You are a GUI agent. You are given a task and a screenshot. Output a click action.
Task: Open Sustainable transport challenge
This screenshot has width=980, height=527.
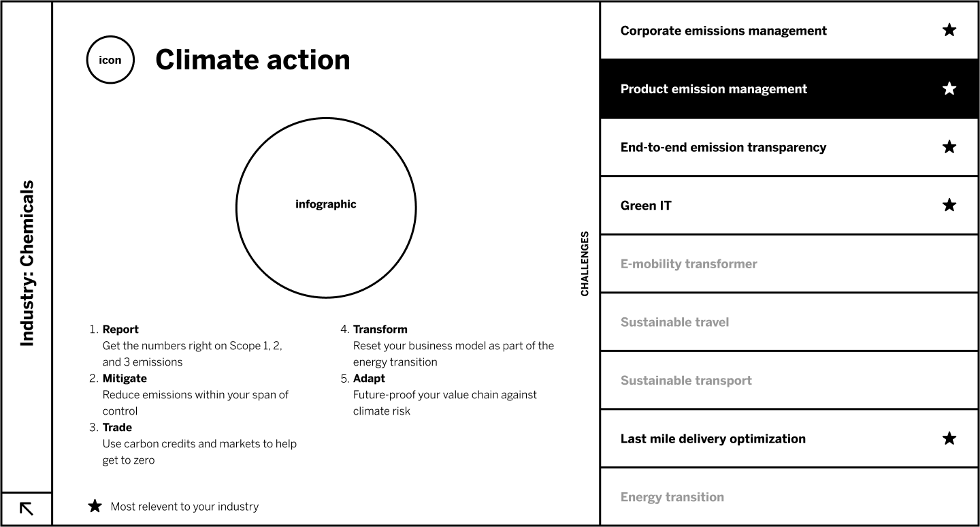pyautogui.click(x=686, y=381)
